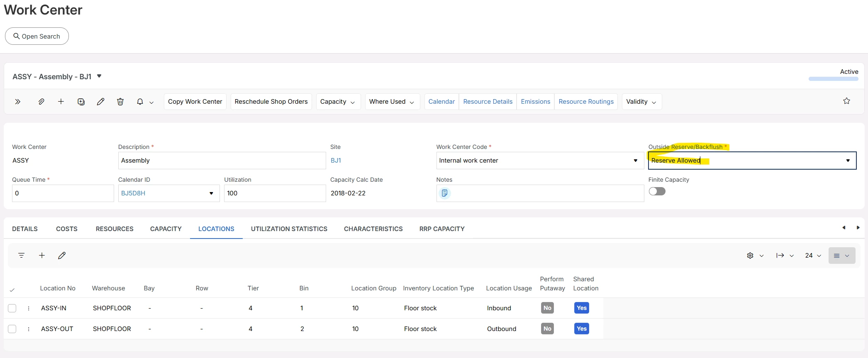Screen dimensions: 868x358
Task: Add a new location row
Action: point(42,256)
